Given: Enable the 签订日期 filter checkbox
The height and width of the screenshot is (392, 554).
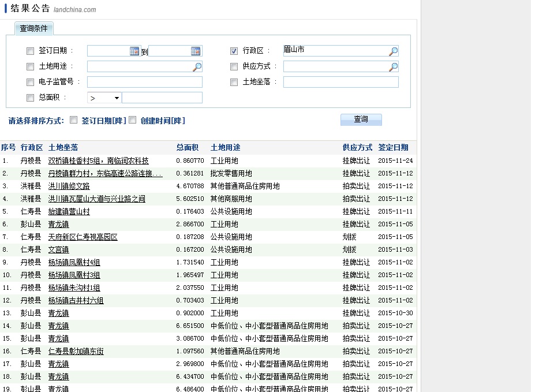Looking at the screenshot, I should point(31,51).
